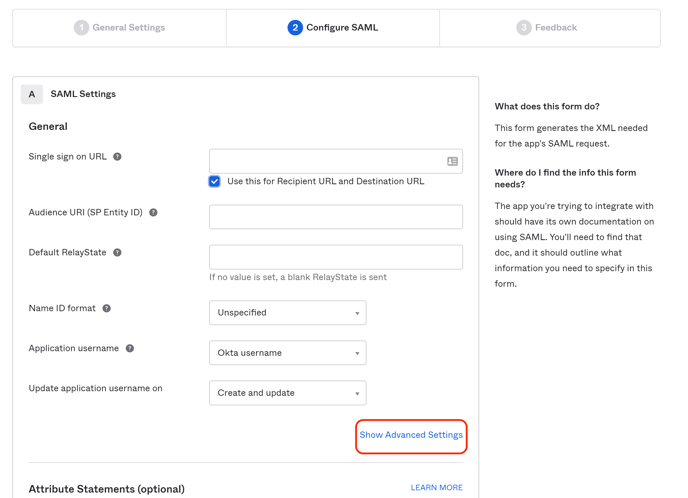Click the step 3 number circle icon
Screen dimensions: 688x498
pos(523,28)
